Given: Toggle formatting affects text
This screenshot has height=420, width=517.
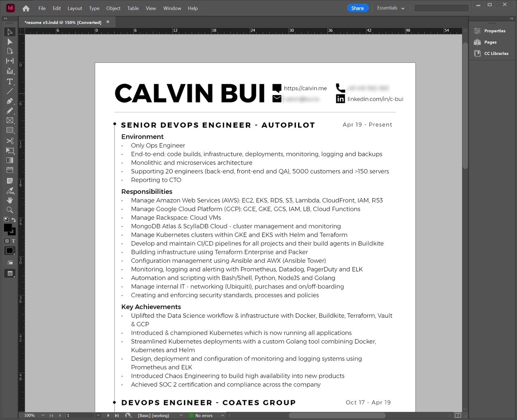Looking at the screenshot, I should [x=13, y=241].
